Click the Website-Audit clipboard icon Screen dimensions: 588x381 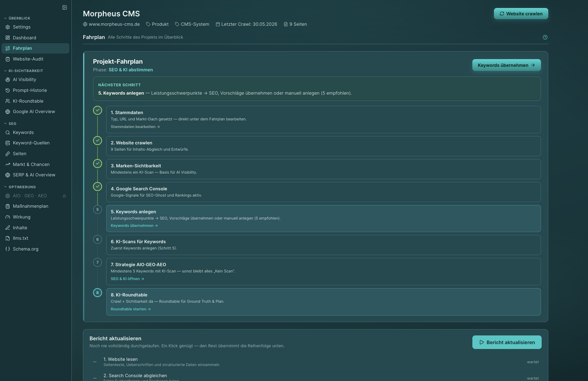[8, 59]
